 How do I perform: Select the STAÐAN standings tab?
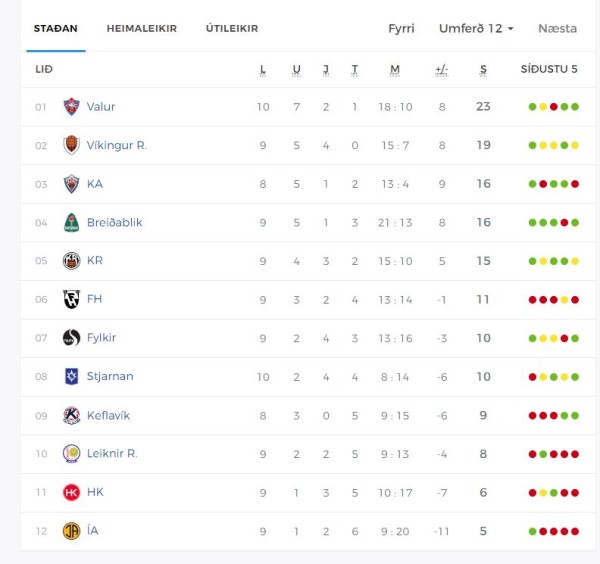55,28
